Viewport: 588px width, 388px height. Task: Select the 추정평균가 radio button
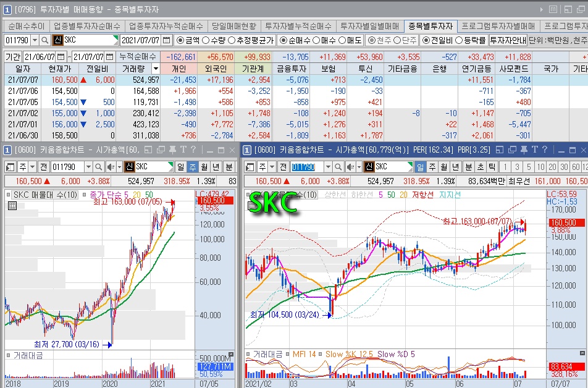coord(232,40)
